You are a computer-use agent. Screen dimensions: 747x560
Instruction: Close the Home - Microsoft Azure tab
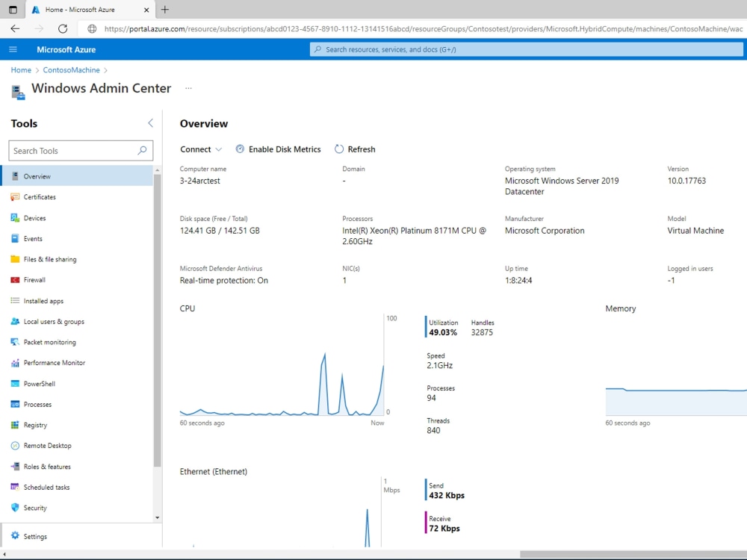(x=146, y=10)
